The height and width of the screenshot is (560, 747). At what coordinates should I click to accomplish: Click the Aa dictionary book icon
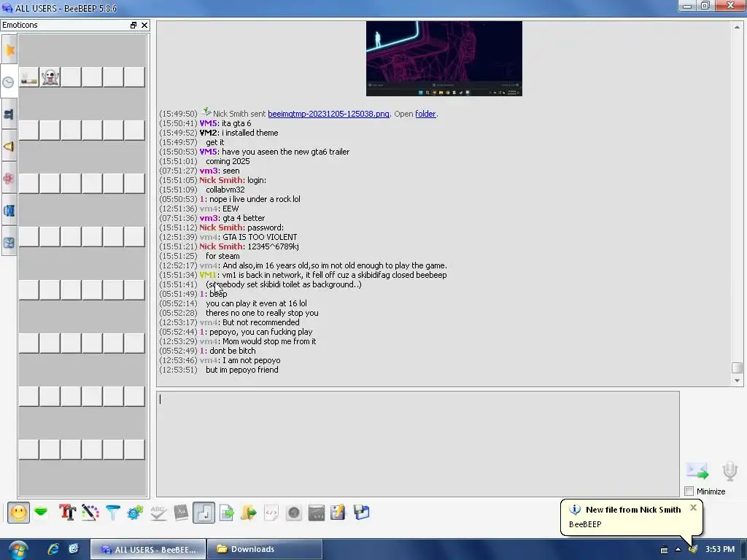point(181,513)
